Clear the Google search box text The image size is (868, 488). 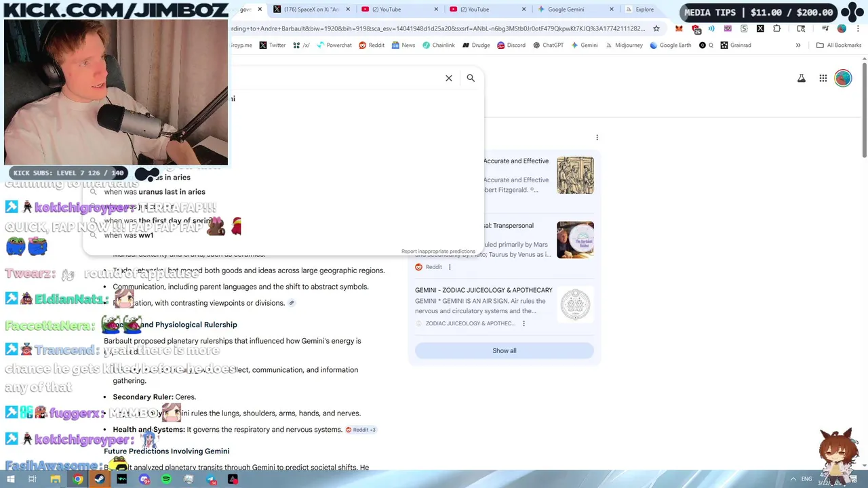[x=449, y=78]
